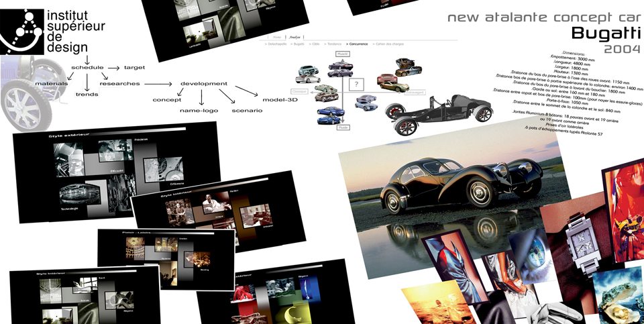
Task: Click the word materials in the flowchart
Action: click(52, 83)
